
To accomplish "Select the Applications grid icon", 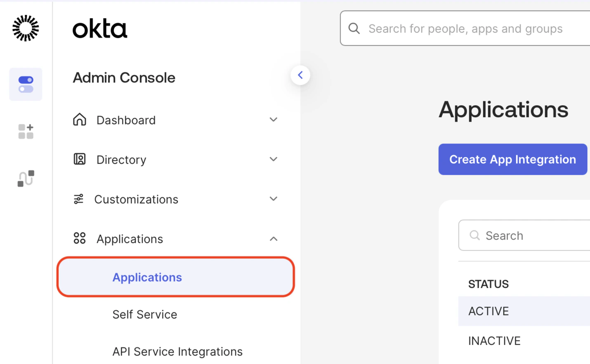I will click(x=79, y=238).
